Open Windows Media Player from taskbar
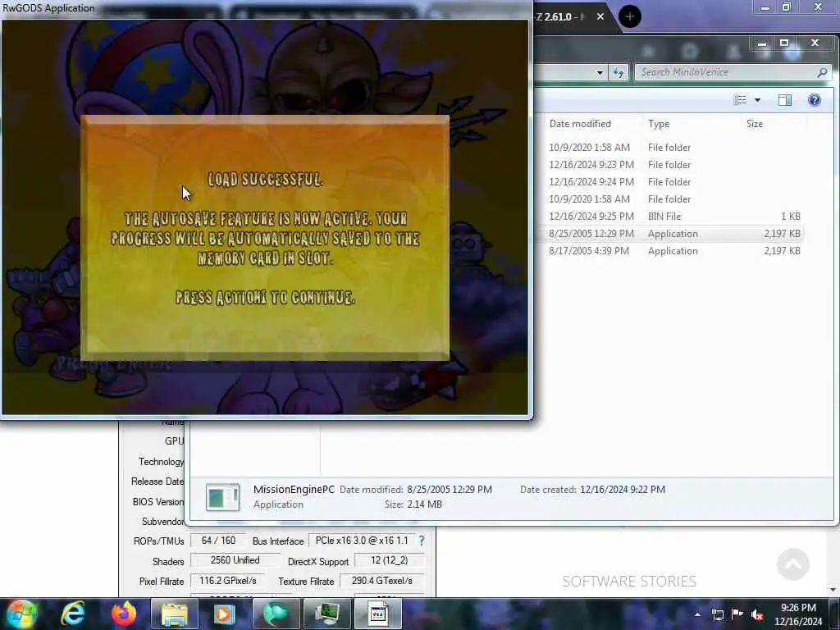 (225, 614)
